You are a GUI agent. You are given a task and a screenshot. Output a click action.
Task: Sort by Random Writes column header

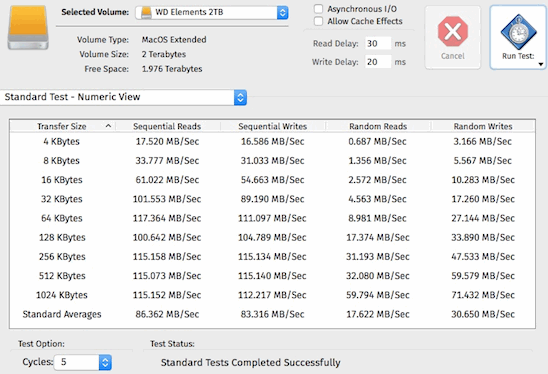coord(483,126)
